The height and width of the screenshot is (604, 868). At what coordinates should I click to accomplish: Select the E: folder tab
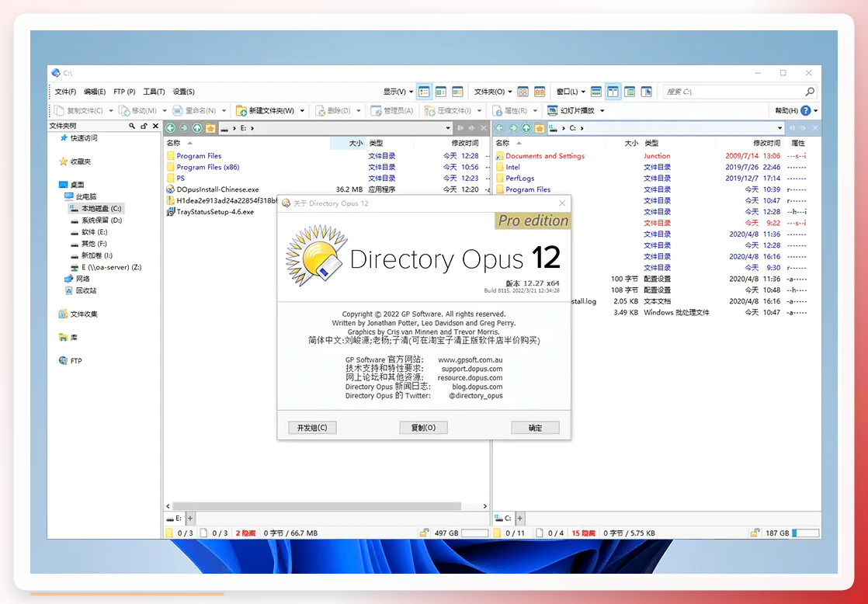point(175,519)
